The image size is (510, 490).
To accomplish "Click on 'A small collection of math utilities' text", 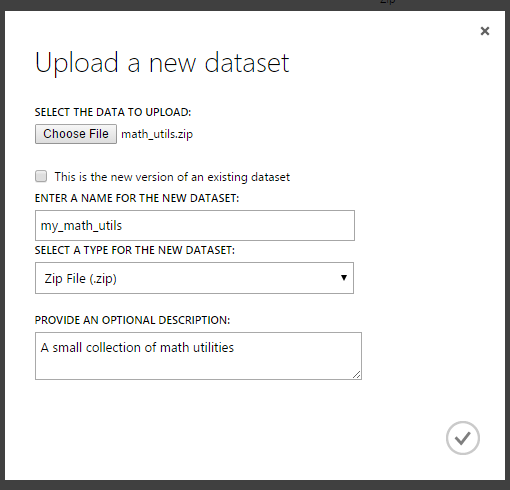I will click(x=137, y=347).
